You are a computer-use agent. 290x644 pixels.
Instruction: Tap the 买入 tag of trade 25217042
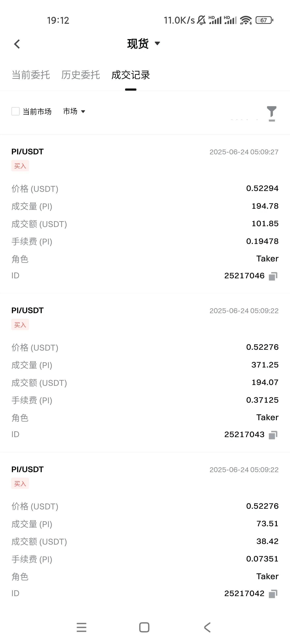tap(20, 483)
